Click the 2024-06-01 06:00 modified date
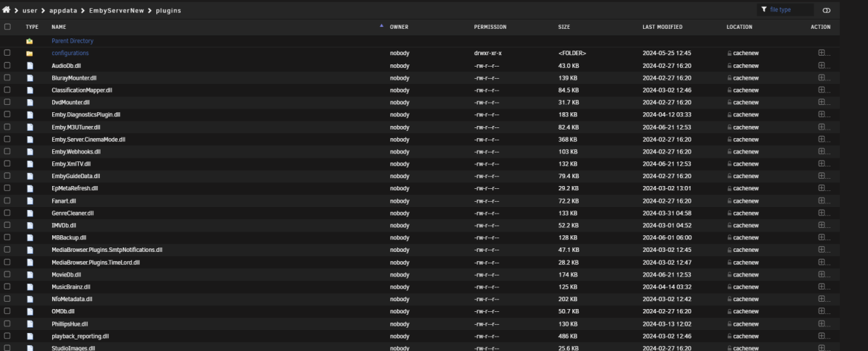 click(x=667, y=238)
